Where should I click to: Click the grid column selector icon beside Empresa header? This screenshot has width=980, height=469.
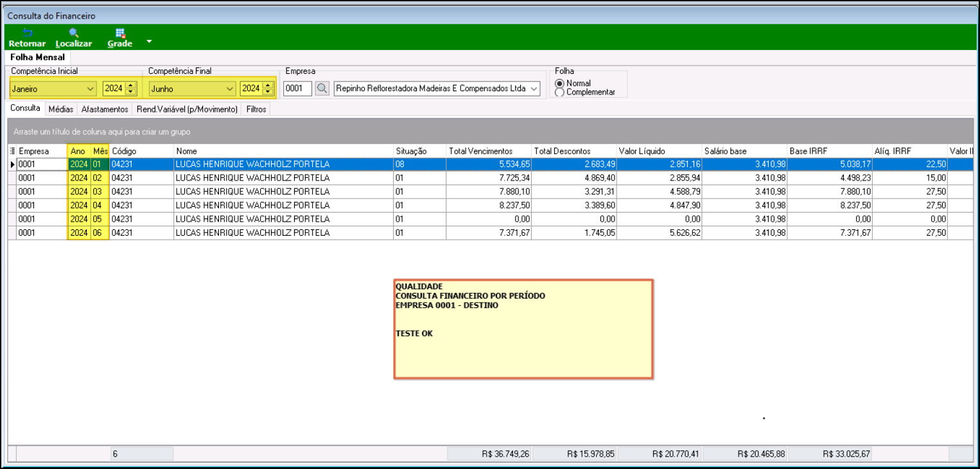12,151
